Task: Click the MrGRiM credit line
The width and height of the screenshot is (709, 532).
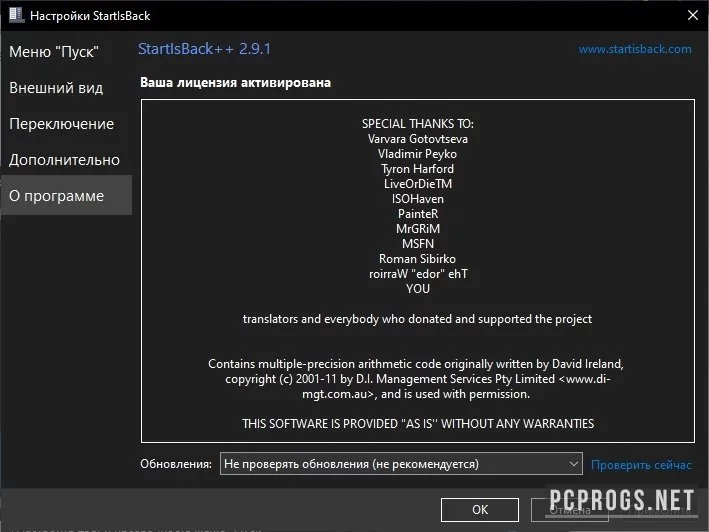Action: [418, 229]
